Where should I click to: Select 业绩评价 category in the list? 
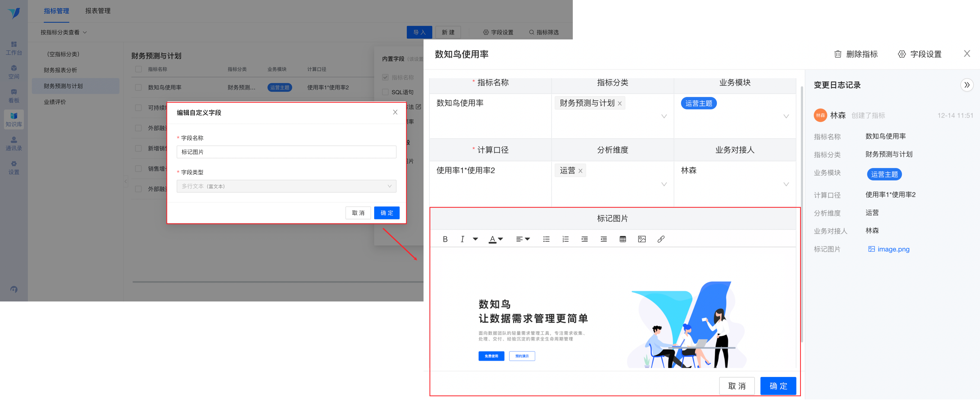[x=55, y=102]
